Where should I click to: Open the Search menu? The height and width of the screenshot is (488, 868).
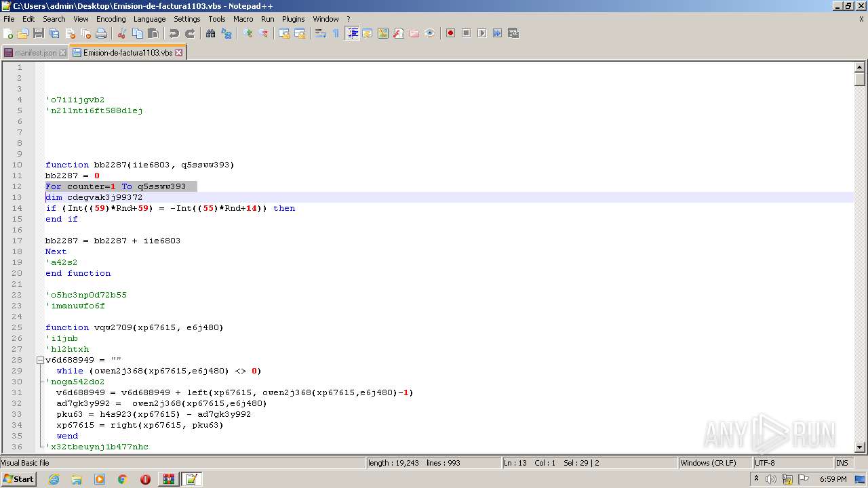tap(54, 19)
